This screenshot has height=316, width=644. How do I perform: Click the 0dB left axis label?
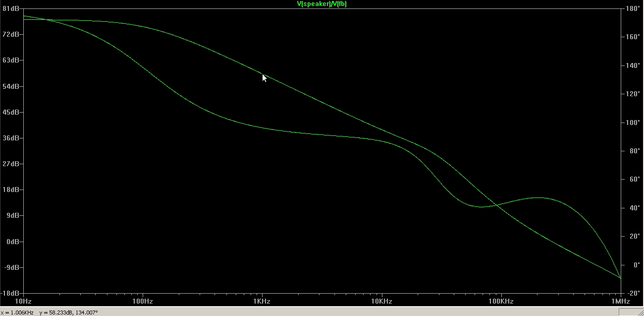click(x=12, y=242)
